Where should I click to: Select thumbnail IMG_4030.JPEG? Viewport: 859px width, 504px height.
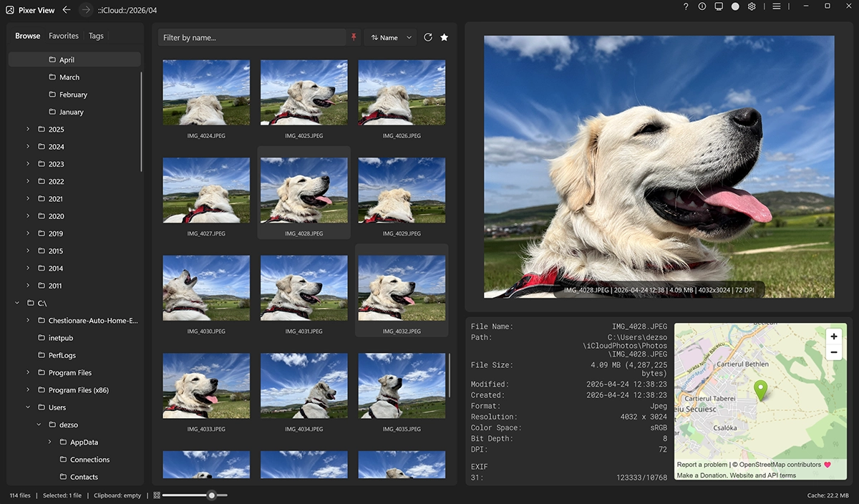click(x=206, y=288)
